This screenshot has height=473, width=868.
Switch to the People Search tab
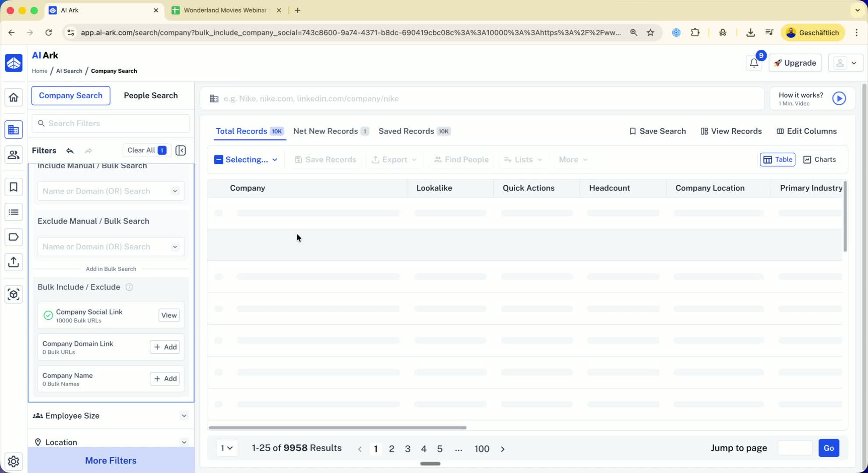(151, 95)
